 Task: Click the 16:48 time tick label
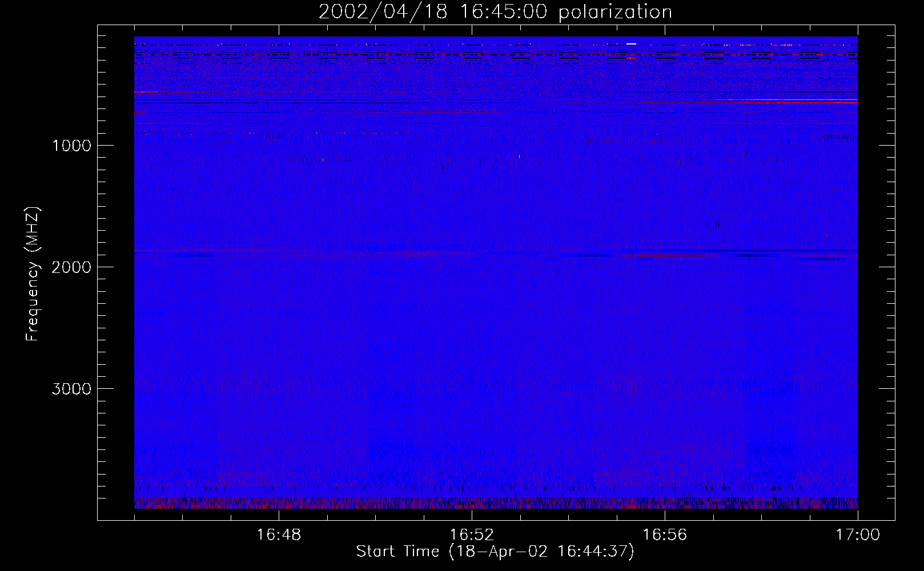click(x=279, y=535)
